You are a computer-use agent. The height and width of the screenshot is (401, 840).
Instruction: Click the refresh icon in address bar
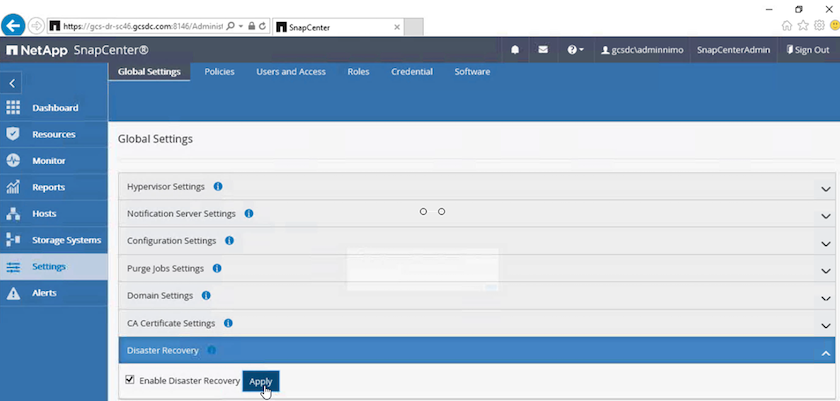262,26
